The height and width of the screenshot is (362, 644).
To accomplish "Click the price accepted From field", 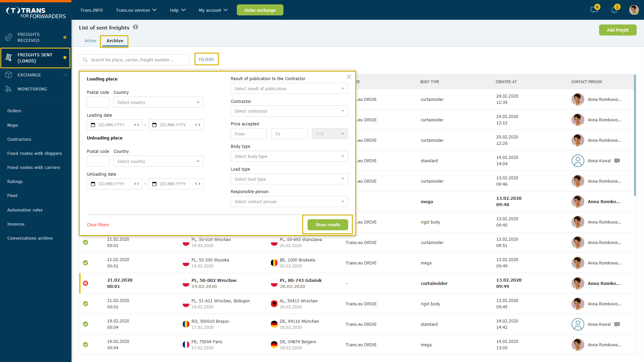I will tap(249, 134).
